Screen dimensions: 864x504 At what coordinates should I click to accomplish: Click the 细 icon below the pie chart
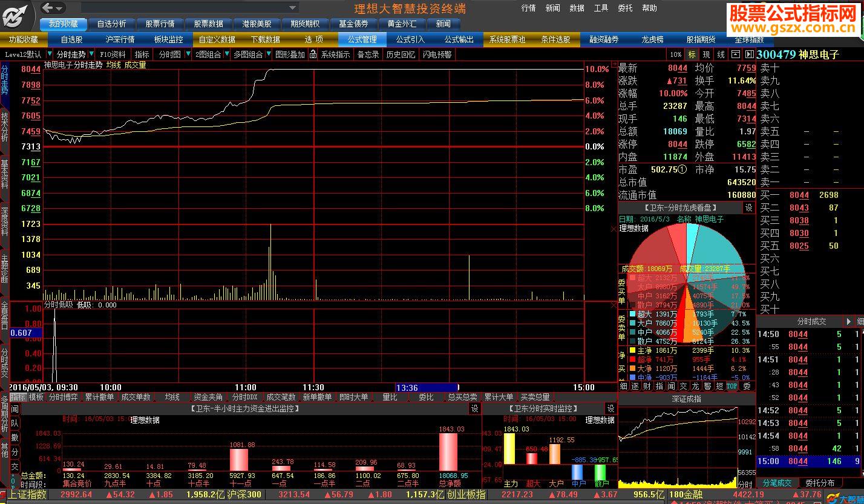624,386
